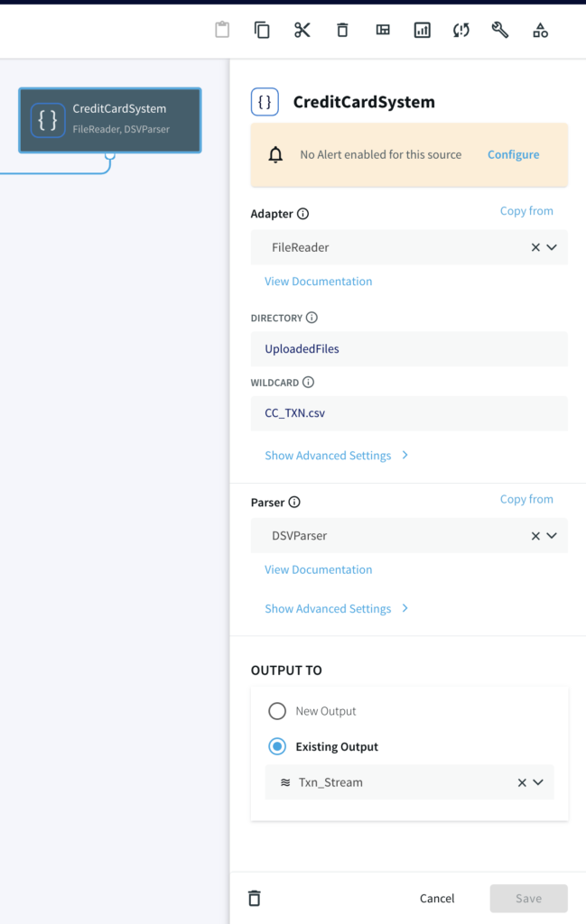586x924 pixels.
Task: Click Copy from link beside Adapter
Action: (x=526, y=211)
